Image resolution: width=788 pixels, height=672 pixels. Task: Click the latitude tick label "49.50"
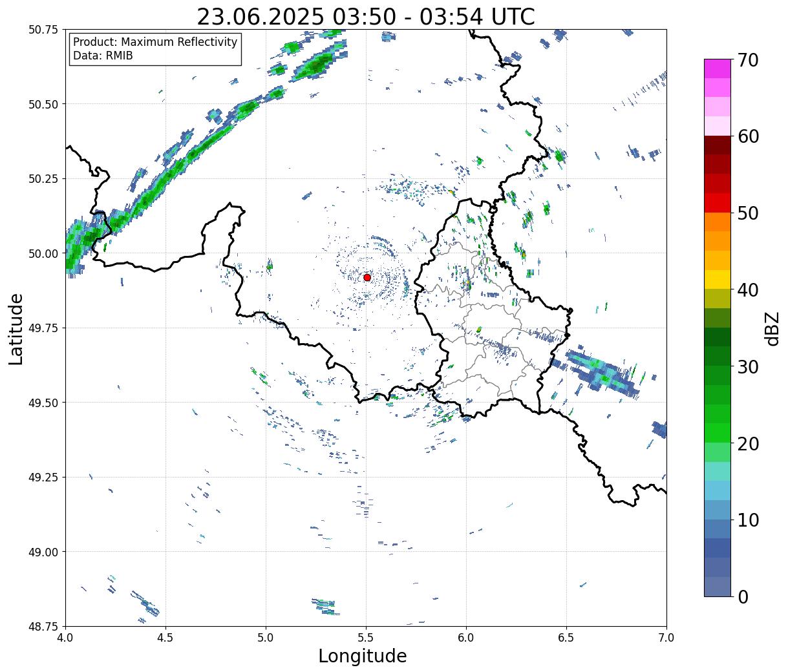(x=44, y=403)
